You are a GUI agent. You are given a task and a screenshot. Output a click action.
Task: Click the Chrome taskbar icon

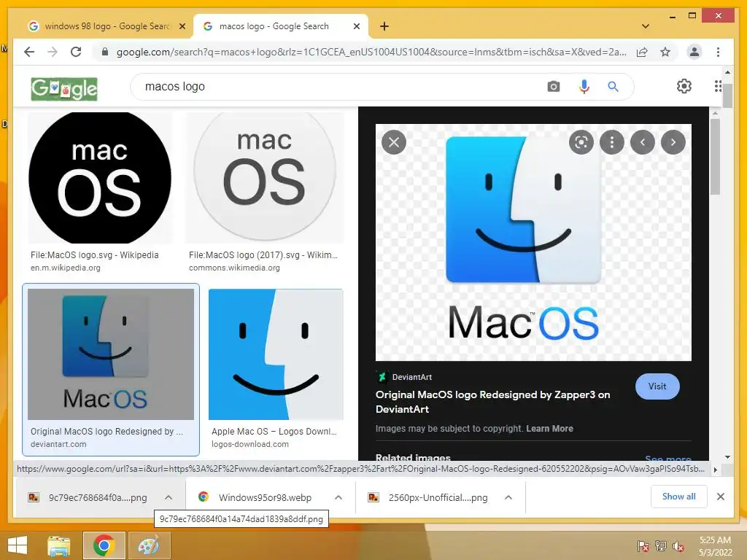coord(104,545)
